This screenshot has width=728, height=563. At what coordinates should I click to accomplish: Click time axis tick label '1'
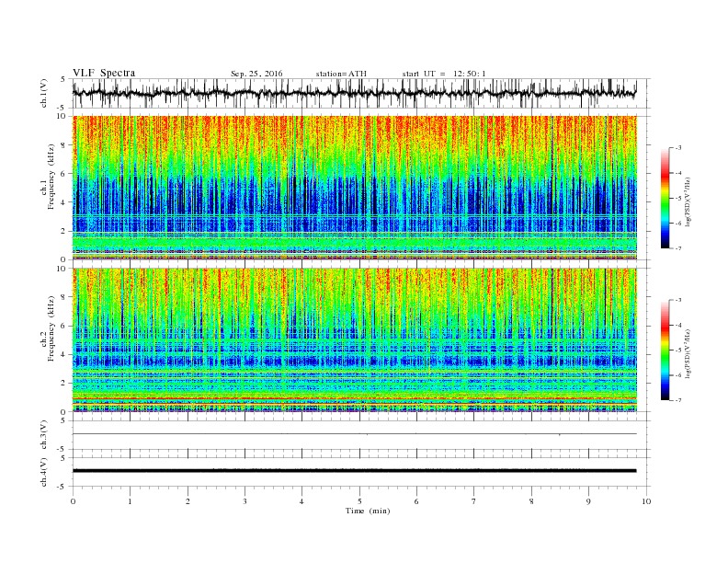[130, 501]
